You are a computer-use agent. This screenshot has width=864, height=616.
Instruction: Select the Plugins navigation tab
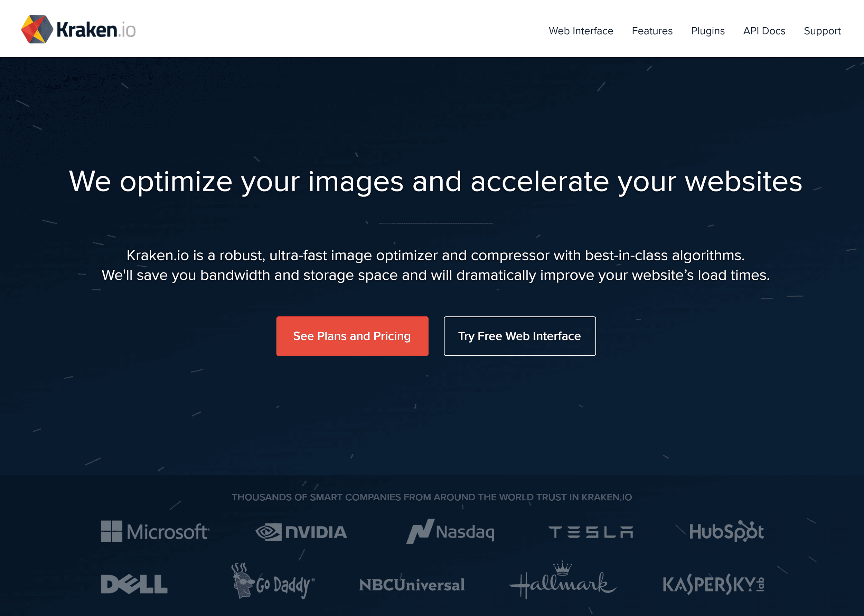(707, 31)
